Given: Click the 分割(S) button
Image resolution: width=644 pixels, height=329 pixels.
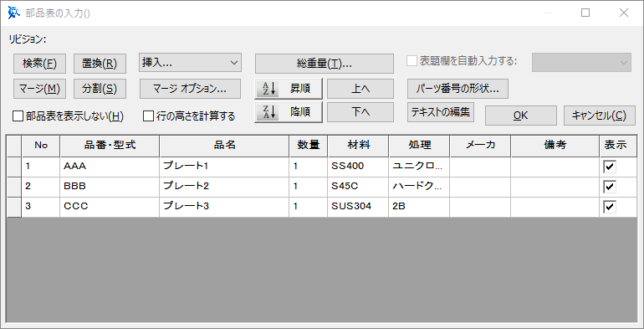Looking at the screenshot, I should tap(100, 89).
